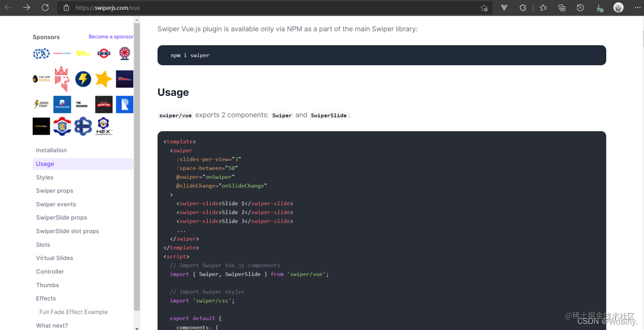
Task: Open the Rapid Essay sponsor logo
Action: click(x=41, y=104)
